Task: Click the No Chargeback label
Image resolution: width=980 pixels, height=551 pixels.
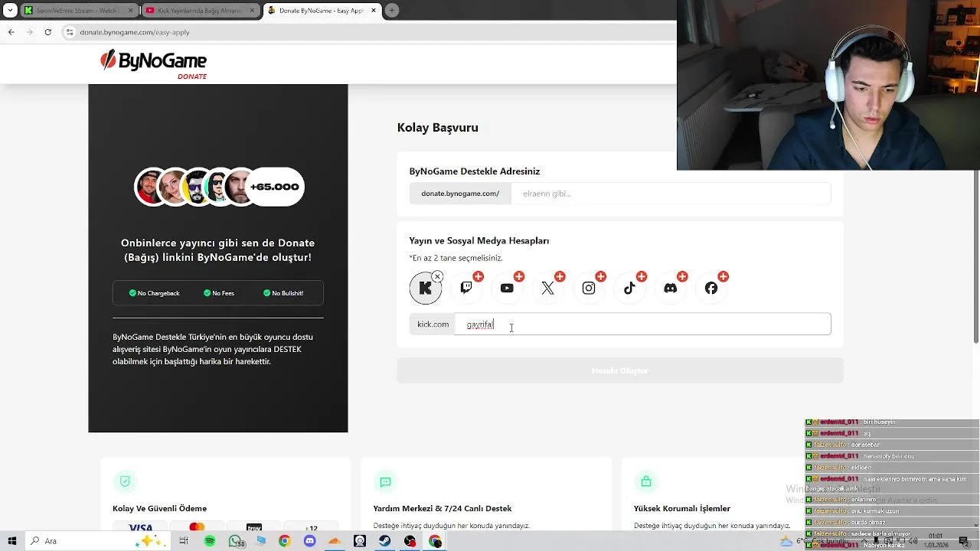Action: click(154, 293)
